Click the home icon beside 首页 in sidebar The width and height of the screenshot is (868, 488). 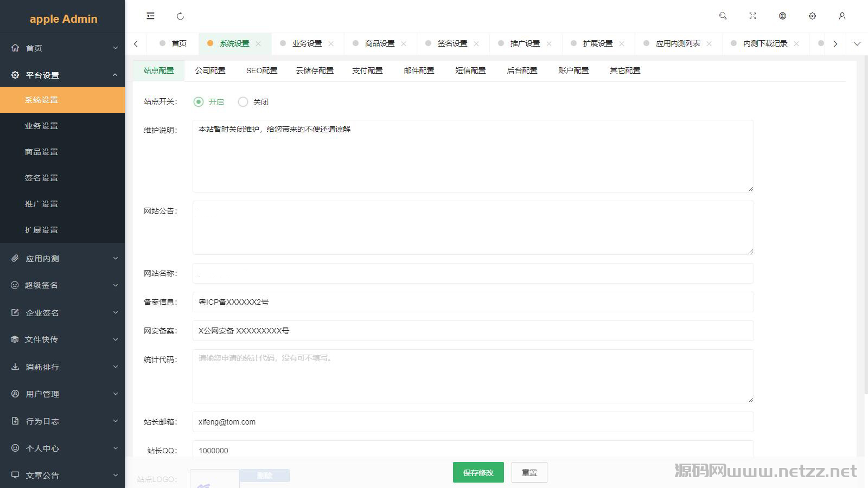(15, 48)
